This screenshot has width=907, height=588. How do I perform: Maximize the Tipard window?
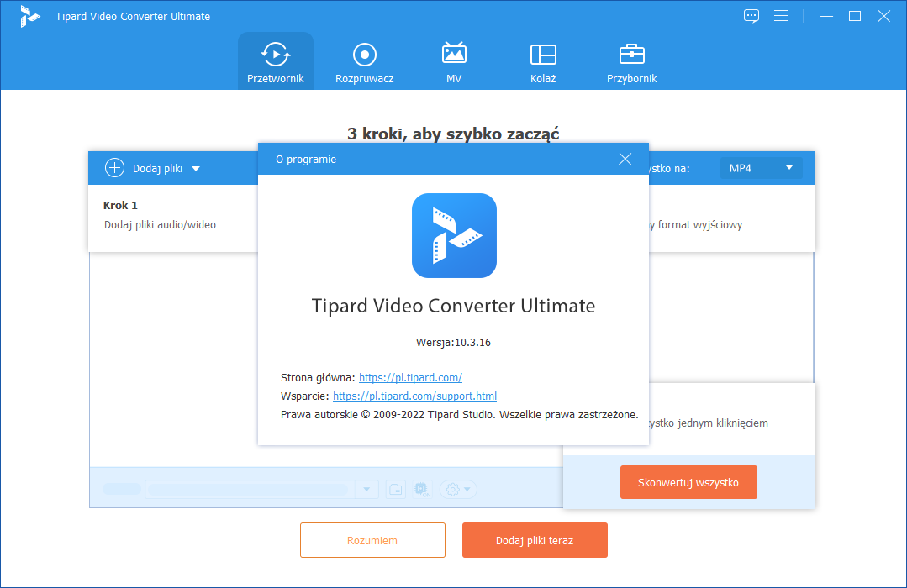click(854, 16)
